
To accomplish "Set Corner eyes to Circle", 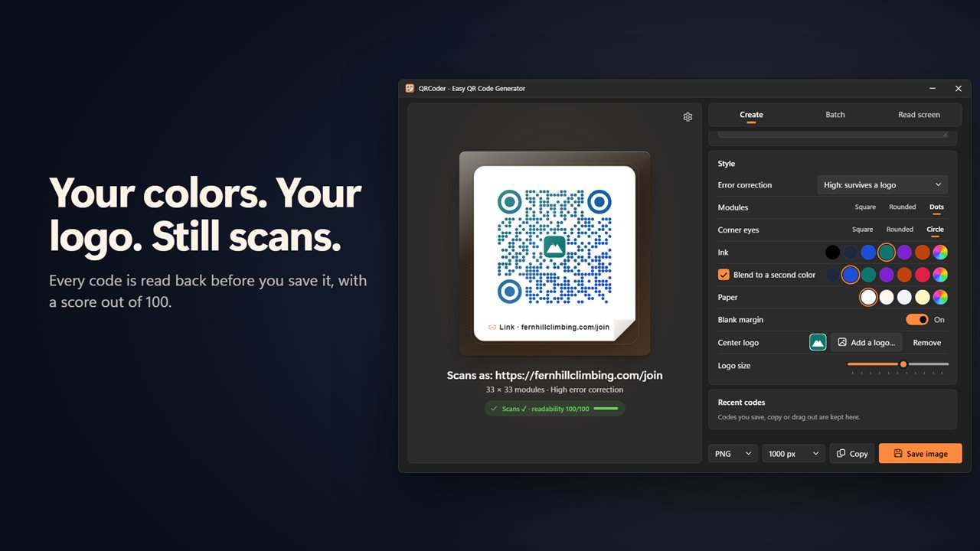I will click(x=935, y=230).
